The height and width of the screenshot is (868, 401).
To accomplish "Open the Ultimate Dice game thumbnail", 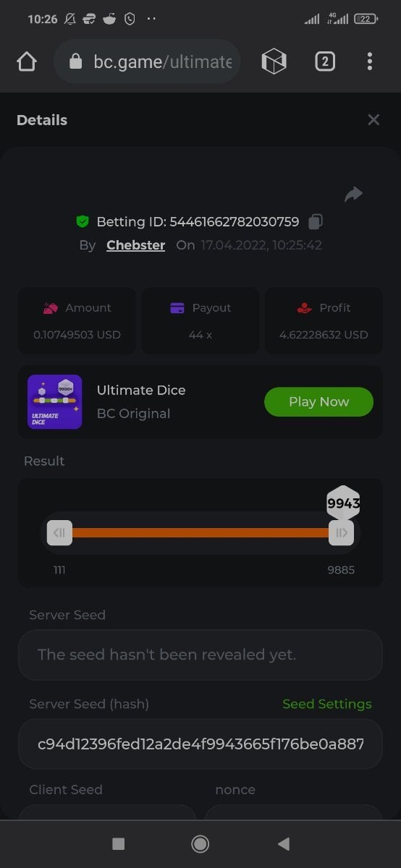I will click(55, 401).
